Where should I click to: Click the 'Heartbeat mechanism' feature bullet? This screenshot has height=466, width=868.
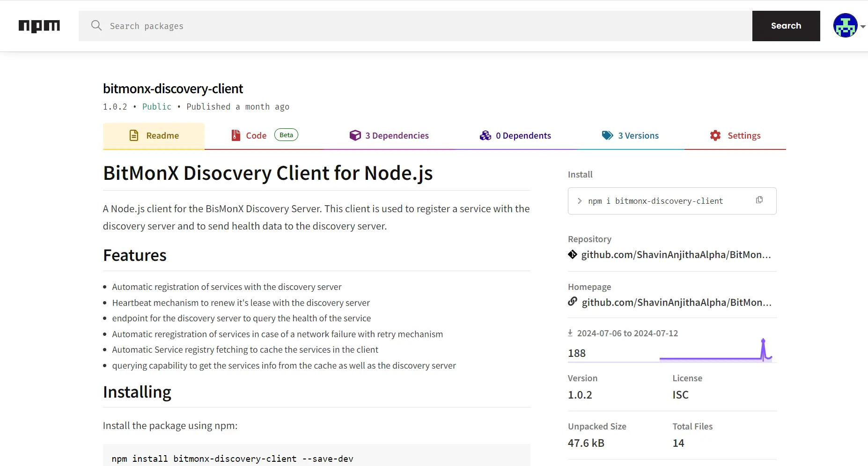click(x=241, y=303)
